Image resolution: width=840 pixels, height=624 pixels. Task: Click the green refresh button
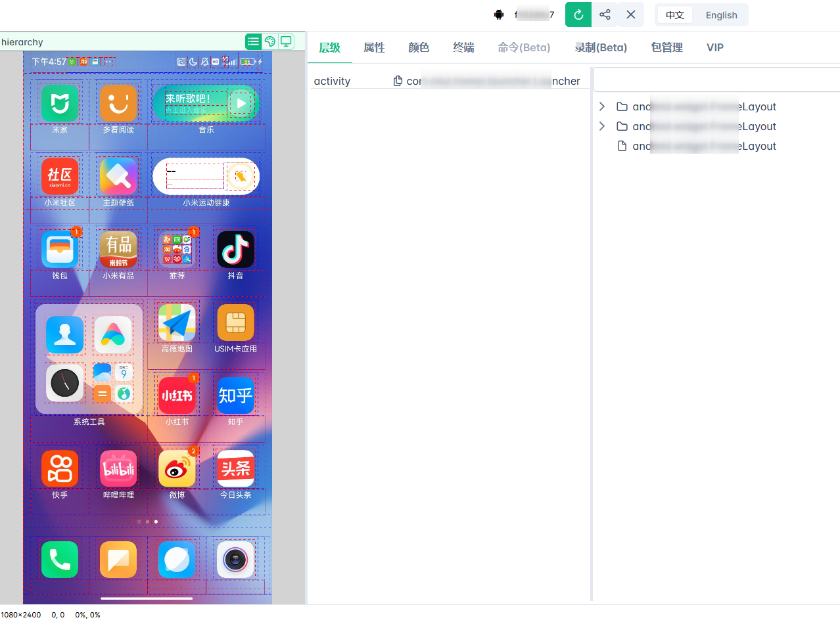pyautogui.click(x=578, y=14)
